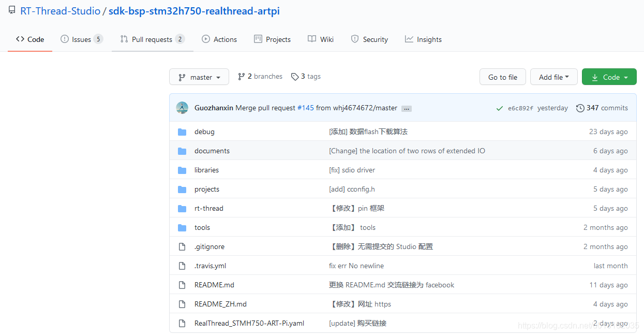This screenshot has width=644, height=335.
Task: Open the Insights tab
Action: click(423, 39)
